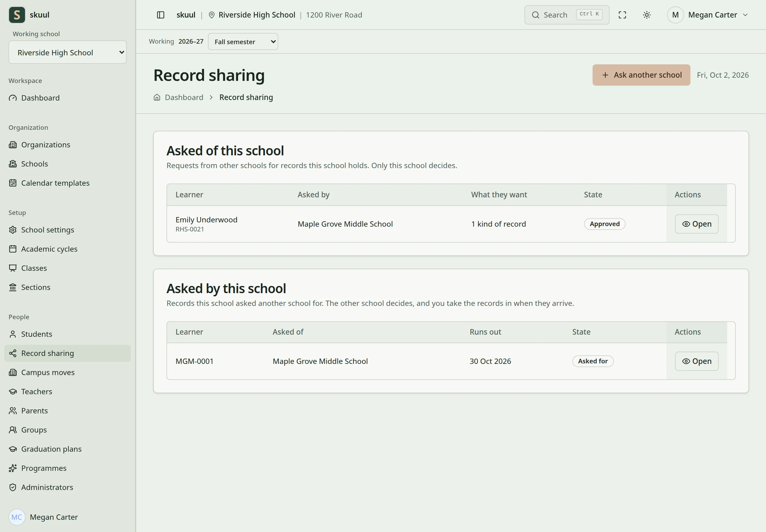Click the M avatar in the header
The image size is (766, 532).
[675, 15]
